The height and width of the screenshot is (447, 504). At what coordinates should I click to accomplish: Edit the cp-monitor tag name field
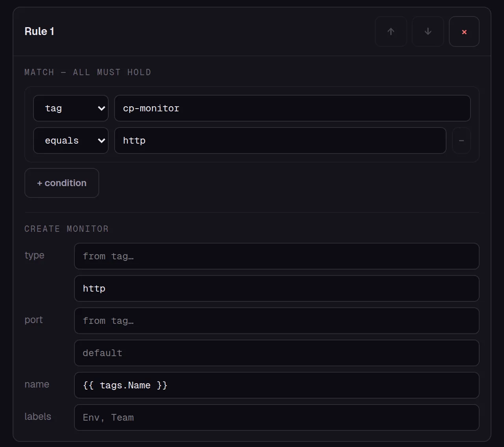pyautogui.click(x=293, y=108)
